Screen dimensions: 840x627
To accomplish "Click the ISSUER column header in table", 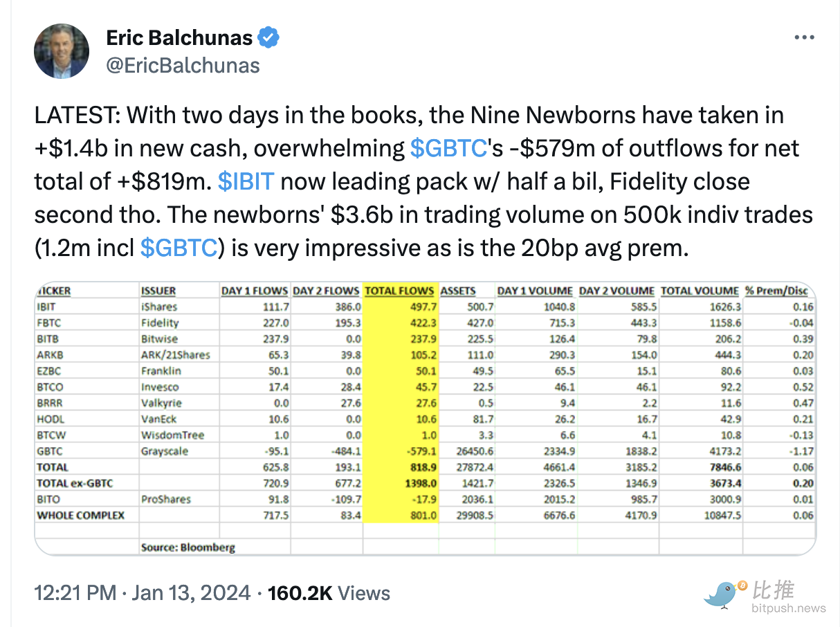I will tap(158, 291).
